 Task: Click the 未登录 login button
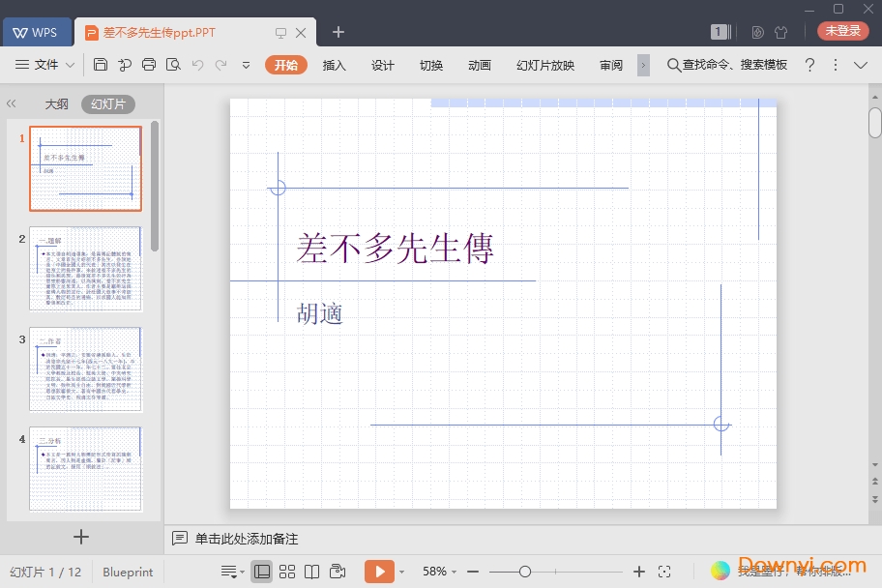842,30
